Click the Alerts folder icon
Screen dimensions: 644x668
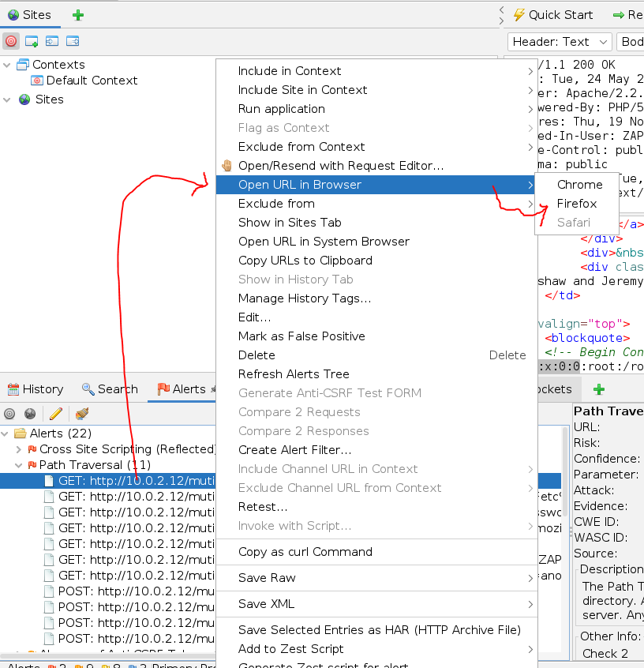click(21, 433)
